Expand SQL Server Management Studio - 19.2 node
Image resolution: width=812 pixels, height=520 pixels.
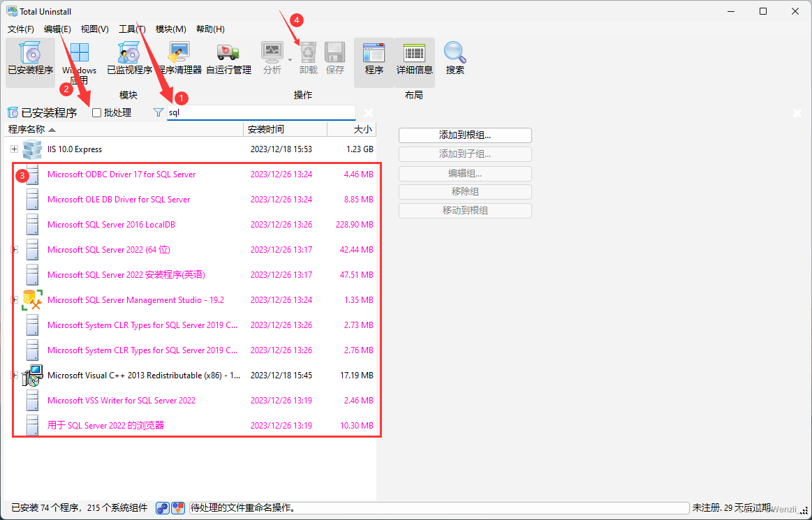click(x=15, y=300)
